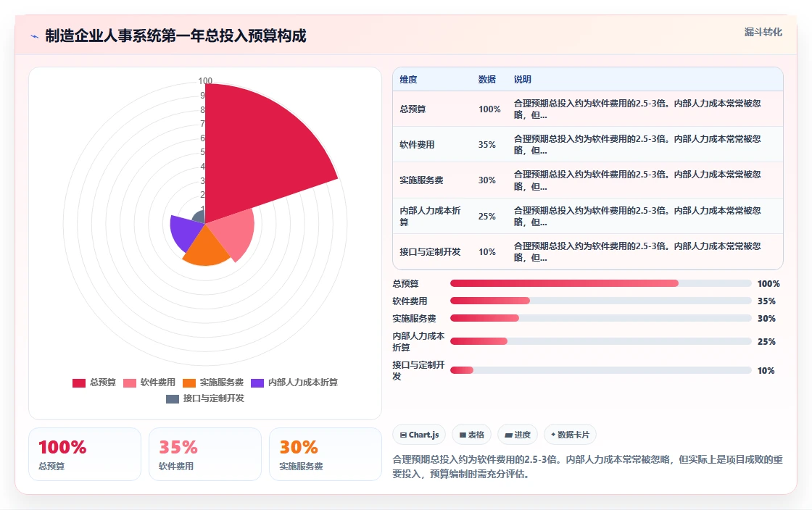Viewport: 812px width, 510px height.
Task: Open the 35% 软件费用 data card
Action: pos(205,454)
